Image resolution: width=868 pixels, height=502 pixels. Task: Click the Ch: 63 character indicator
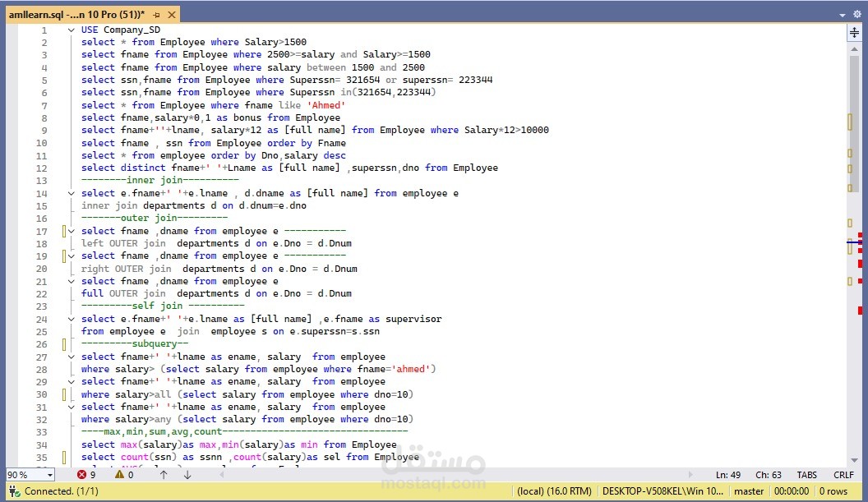click(x=769, y=475)
